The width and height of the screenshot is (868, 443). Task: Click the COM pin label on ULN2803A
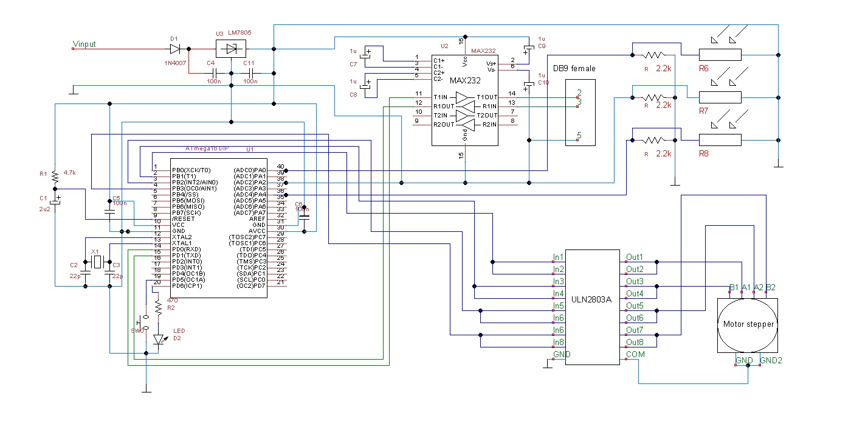(636, 354)
